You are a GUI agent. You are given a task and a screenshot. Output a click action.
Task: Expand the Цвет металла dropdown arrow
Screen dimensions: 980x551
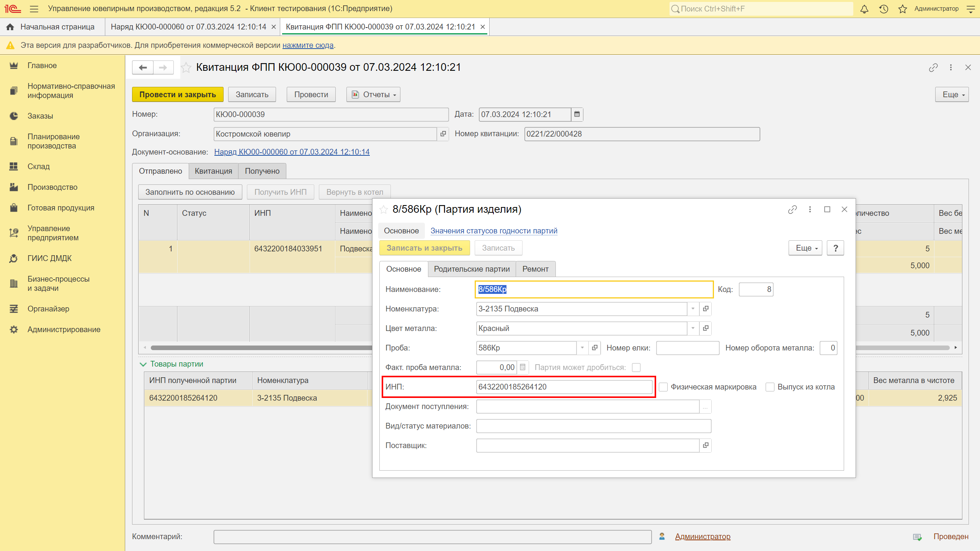(693, 328)
